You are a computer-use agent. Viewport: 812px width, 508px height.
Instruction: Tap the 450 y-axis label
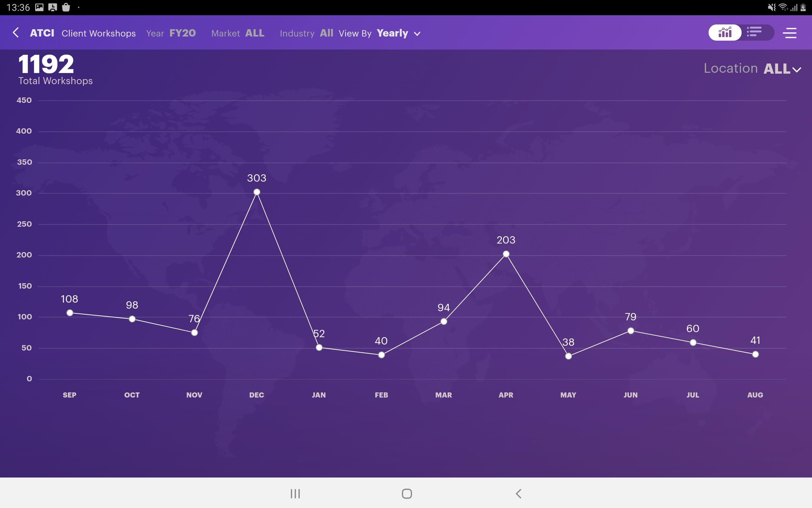click(24, 100)
